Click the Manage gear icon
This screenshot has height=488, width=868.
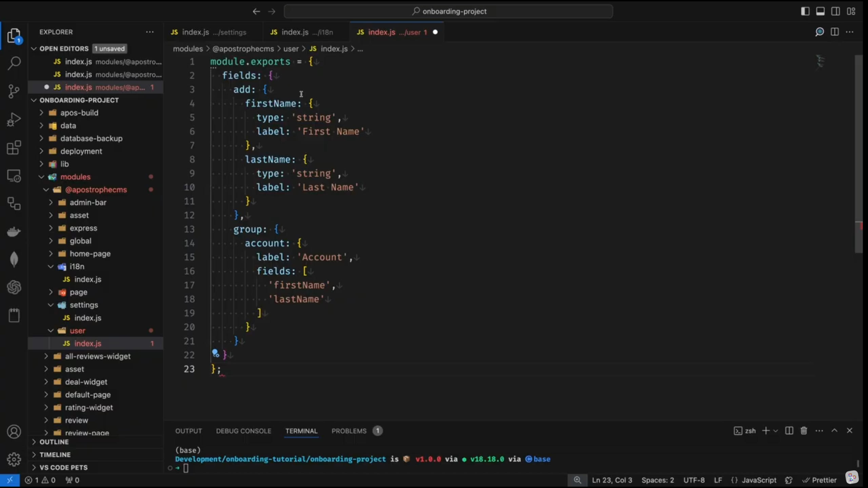pos(14,460)
